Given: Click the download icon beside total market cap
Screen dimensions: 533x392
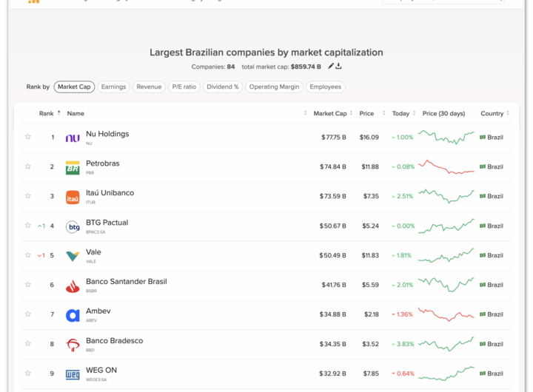Looking at the screenshot, I should point(338,67).
